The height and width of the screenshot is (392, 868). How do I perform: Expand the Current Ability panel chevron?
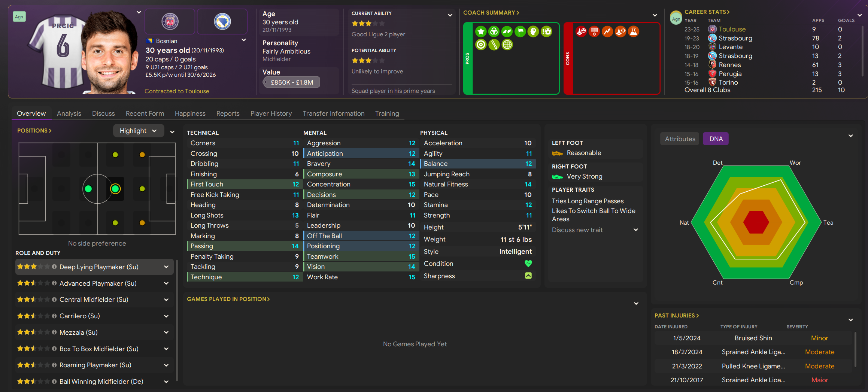pyautogui.click(x=450, y=15)
